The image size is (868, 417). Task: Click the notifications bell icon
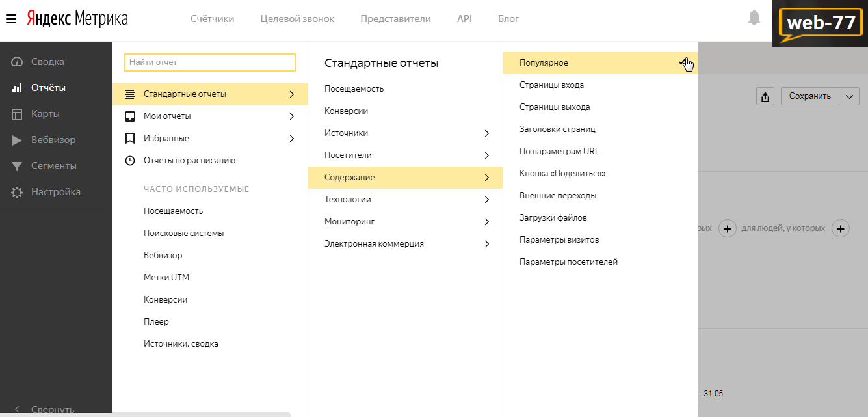[754, 18]
